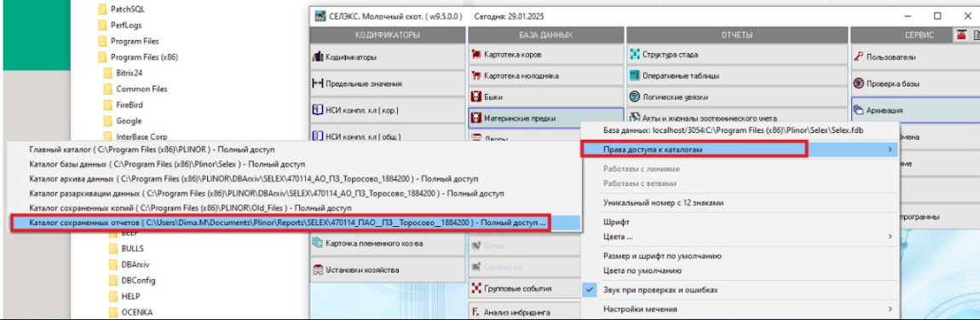Select Каталог разархивации данных entry
Viewport: 980px width, 320px height.
294,194
